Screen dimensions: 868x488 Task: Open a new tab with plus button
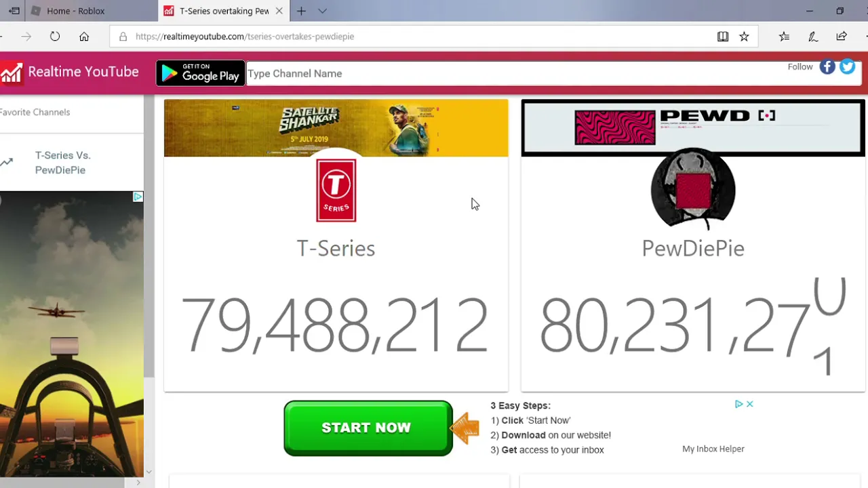click(301, 11)
